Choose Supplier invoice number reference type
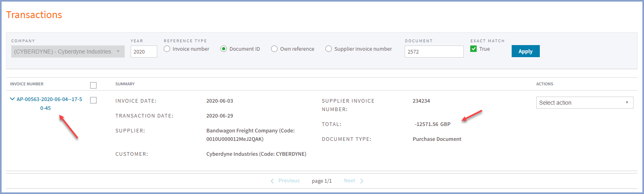The height and width of the screenshot is (194, 644). [x=329, y=49]
